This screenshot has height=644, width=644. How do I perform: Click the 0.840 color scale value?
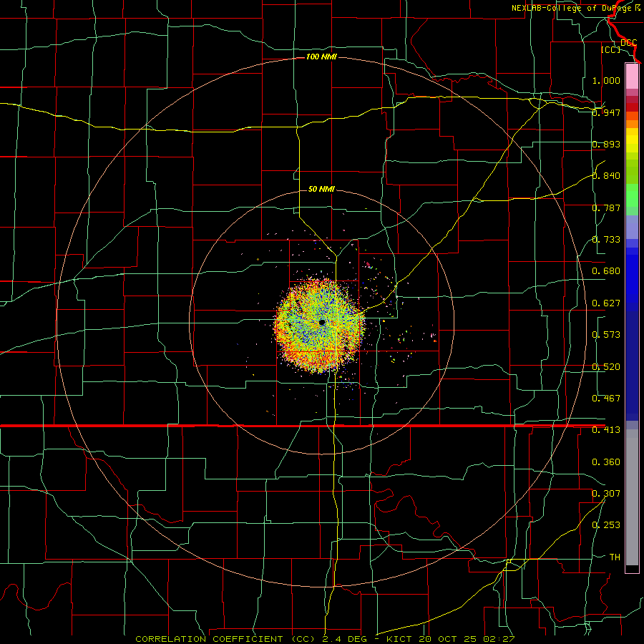pyautogui.click(x=606, y=176)
